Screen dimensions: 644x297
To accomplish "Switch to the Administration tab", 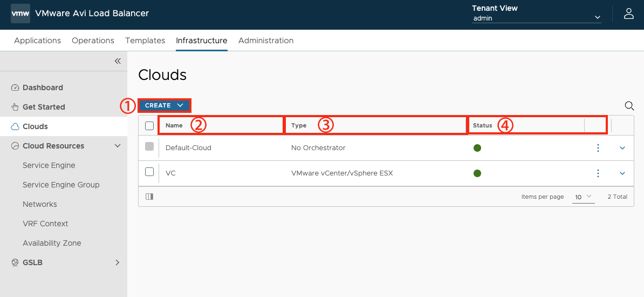I will (x=266, y=40).
